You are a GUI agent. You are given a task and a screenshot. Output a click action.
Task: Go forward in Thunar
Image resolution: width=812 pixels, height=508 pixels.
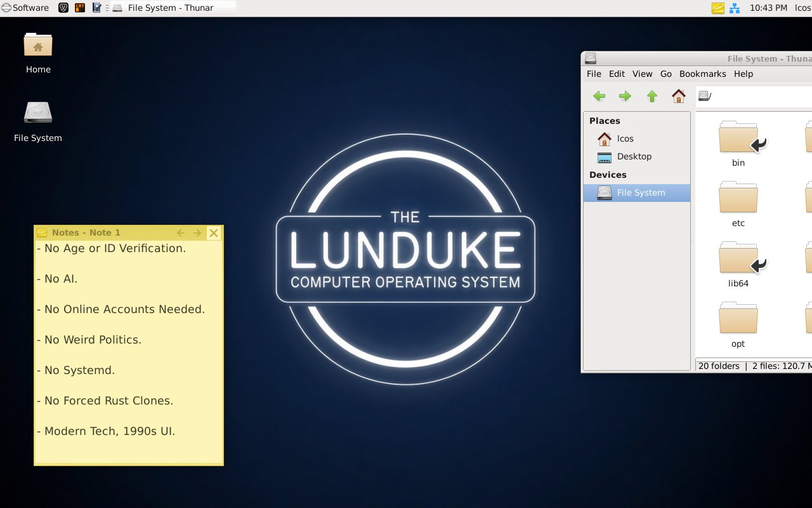(625, 96)
